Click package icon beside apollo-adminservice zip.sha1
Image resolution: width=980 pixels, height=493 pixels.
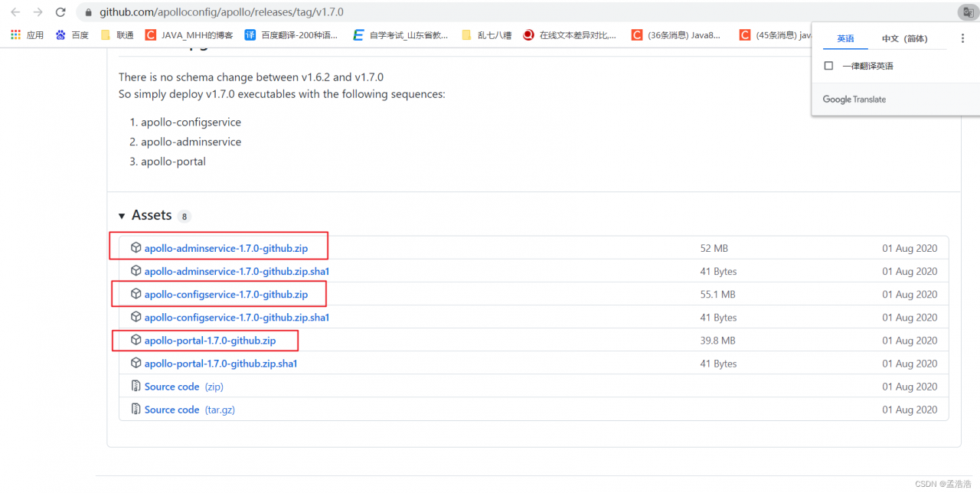coord(136,271)
